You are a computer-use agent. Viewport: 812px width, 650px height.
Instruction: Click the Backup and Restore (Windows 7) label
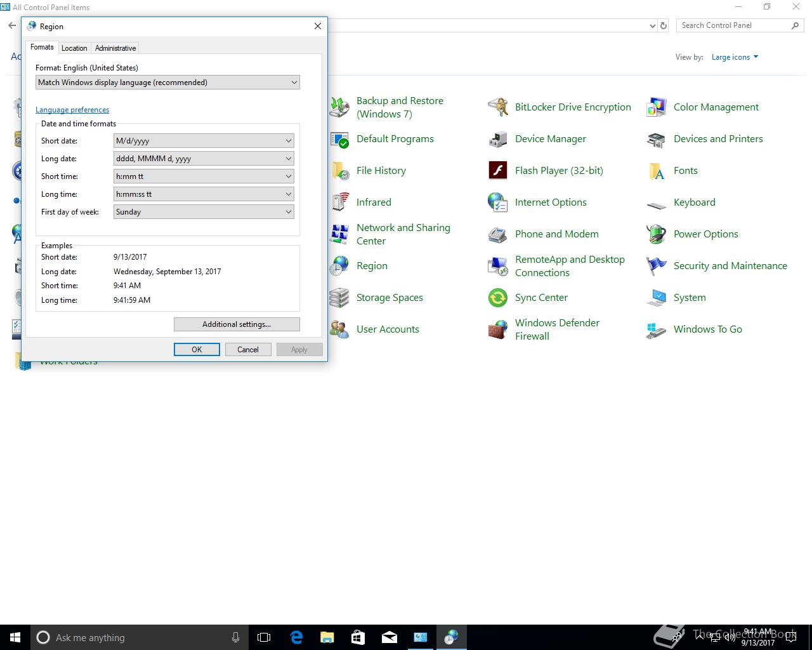coord(400,107)
